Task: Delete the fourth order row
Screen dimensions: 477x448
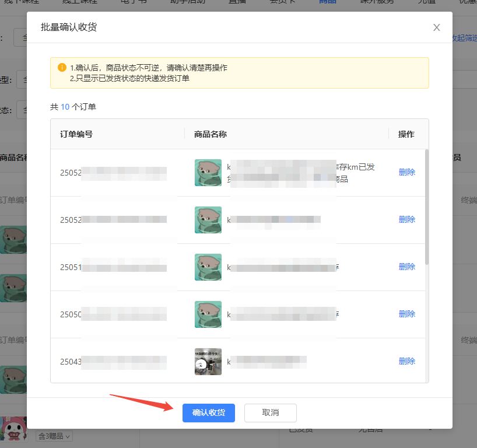Action: 406,314
